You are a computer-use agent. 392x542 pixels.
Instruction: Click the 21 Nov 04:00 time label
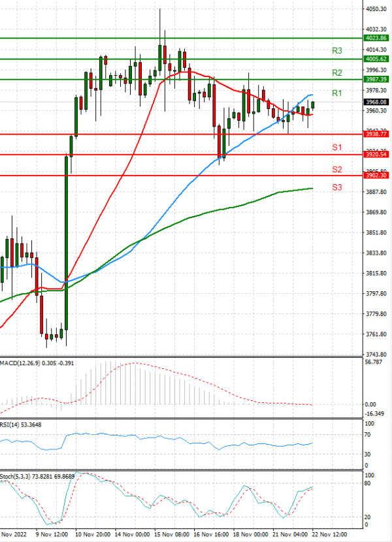290,534
